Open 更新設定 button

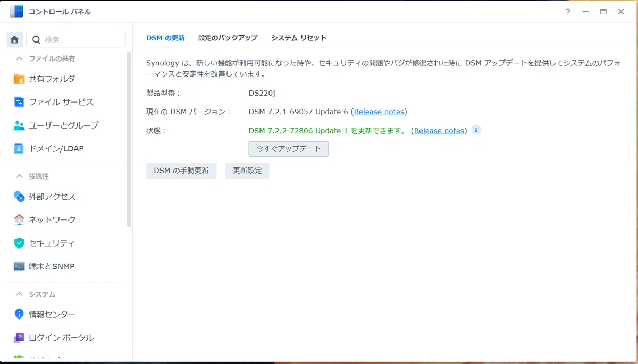click(x=247, y=171)
